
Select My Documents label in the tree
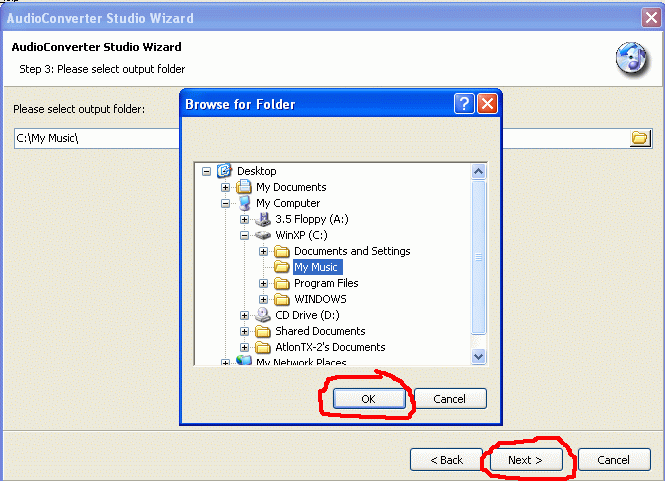(x=291, y=187)
